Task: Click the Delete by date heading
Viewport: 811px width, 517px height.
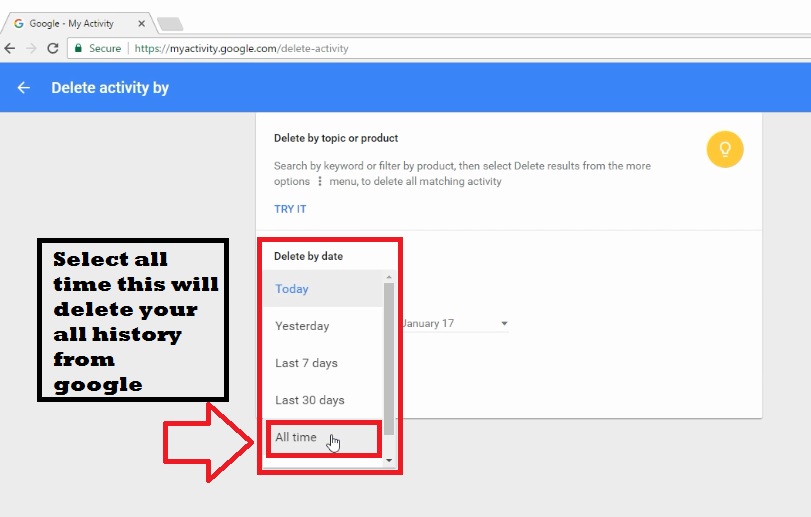Action: [308, 256]
